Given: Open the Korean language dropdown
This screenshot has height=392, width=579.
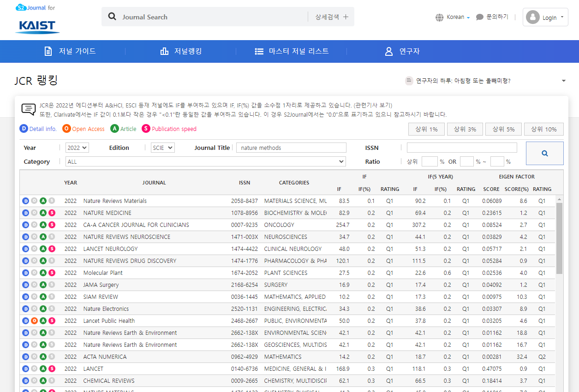Looking at the screenshot, I should tap(459, 17).
